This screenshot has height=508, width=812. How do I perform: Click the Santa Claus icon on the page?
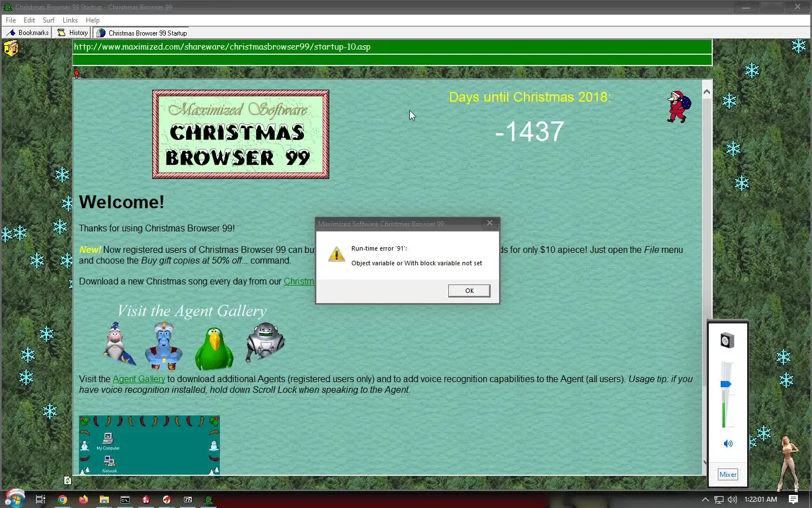pos(678,107)
